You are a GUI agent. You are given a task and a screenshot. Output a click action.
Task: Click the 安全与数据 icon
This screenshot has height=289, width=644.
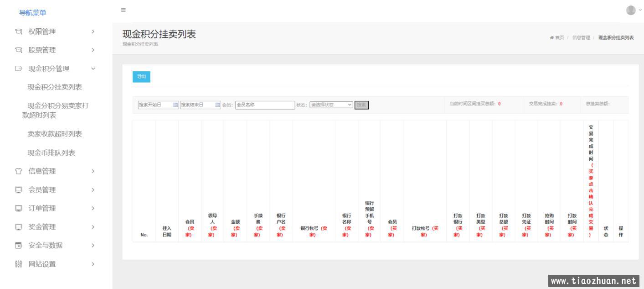point(19,246)
